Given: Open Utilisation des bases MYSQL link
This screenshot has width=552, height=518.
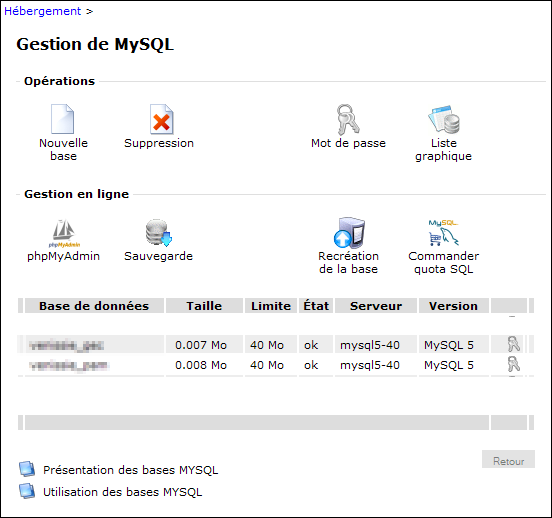Looking at the screenshot, I should tap(123, 492).
